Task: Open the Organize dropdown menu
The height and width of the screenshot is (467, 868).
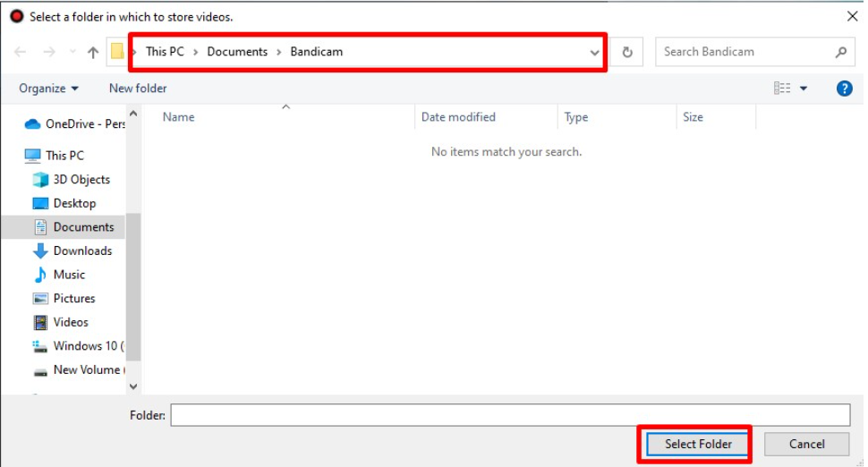Action: click(x=48, y=89)
